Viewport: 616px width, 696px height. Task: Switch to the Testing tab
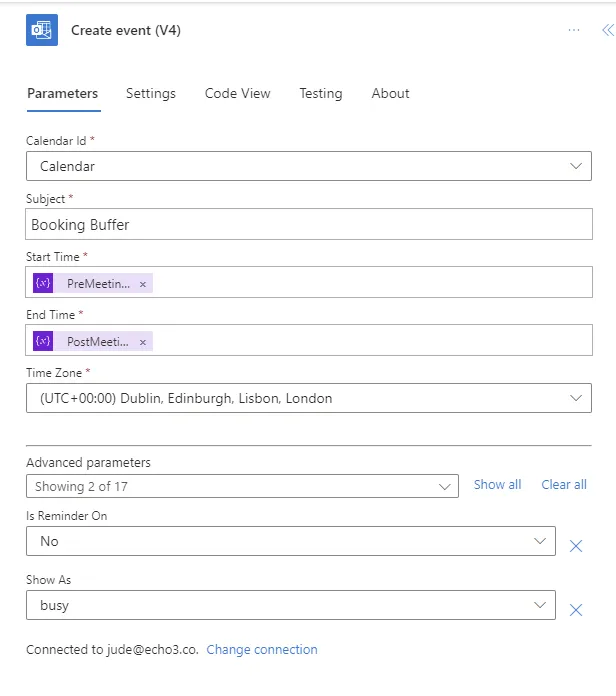(x=321, y=94)
